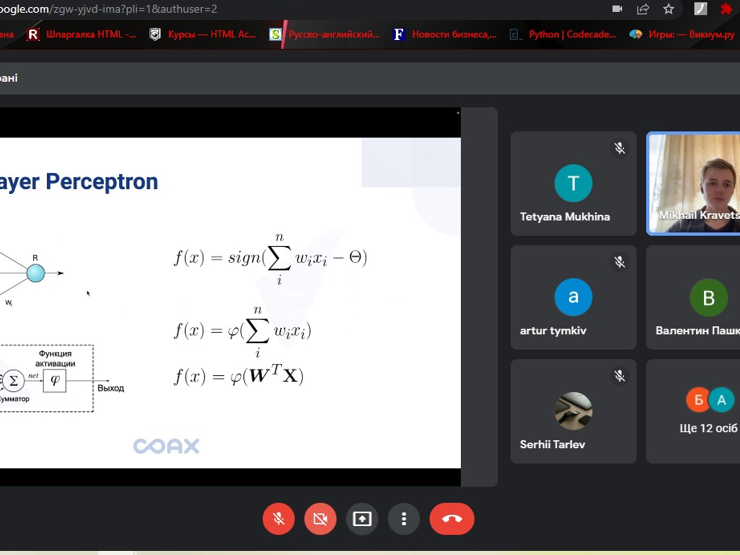The image size is (740, 555).
Task: Expand the 'Ще 12 осіб' participants tile
Action: pos(696,411)
